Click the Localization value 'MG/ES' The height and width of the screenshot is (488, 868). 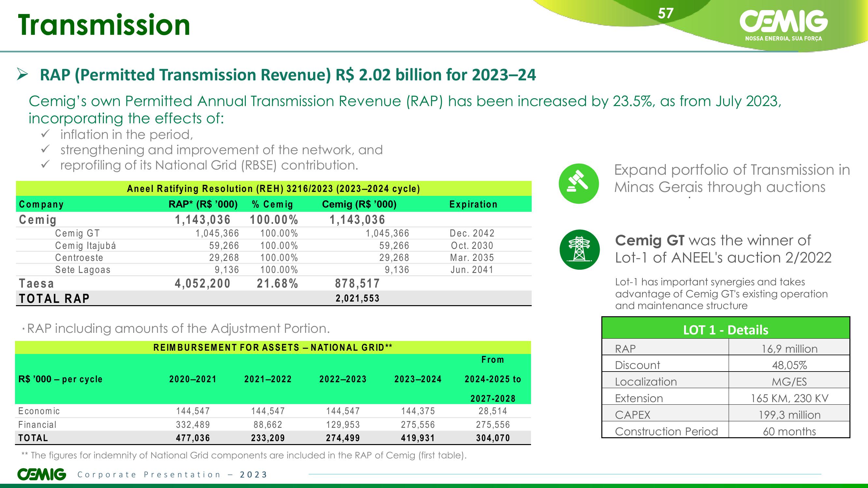(790, 382)
